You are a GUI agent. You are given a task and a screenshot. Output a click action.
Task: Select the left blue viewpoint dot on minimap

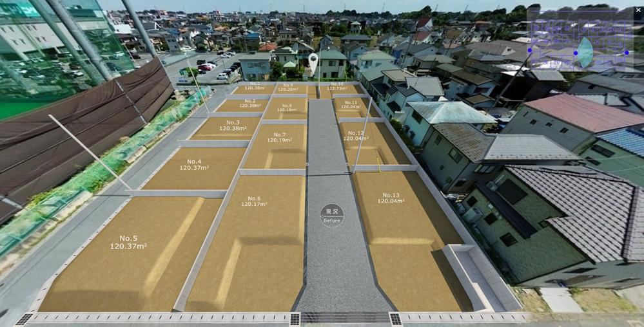530,50
